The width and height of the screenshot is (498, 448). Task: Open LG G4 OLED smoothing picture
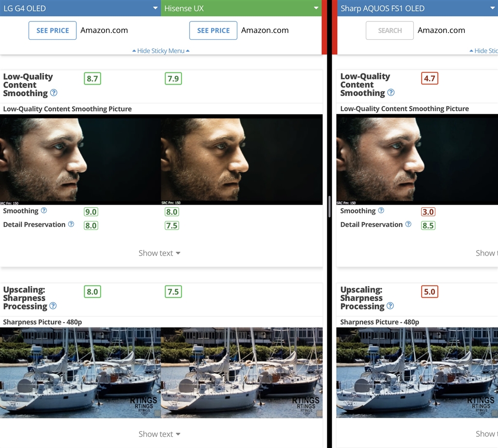(80, 159)
